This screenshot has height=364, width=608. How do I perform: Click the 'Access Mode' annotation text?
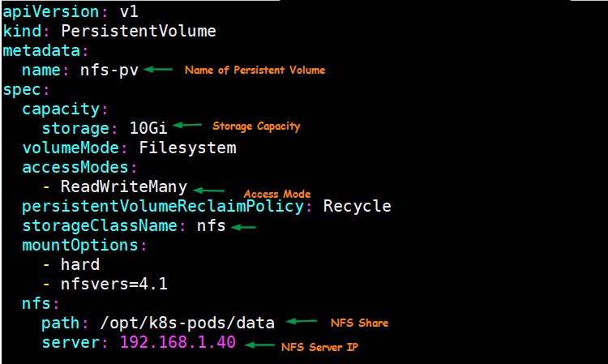point(277,194)
